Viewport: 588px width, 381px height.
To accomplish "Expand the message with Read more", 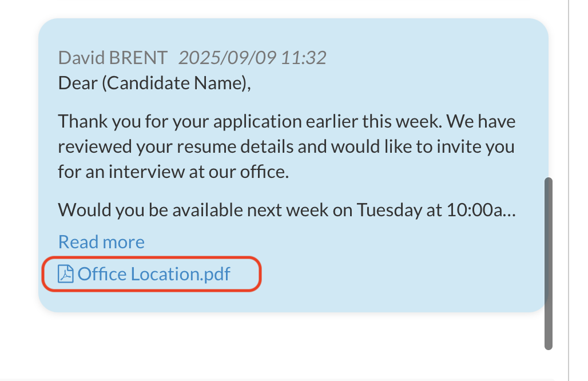I will [101, 242].
